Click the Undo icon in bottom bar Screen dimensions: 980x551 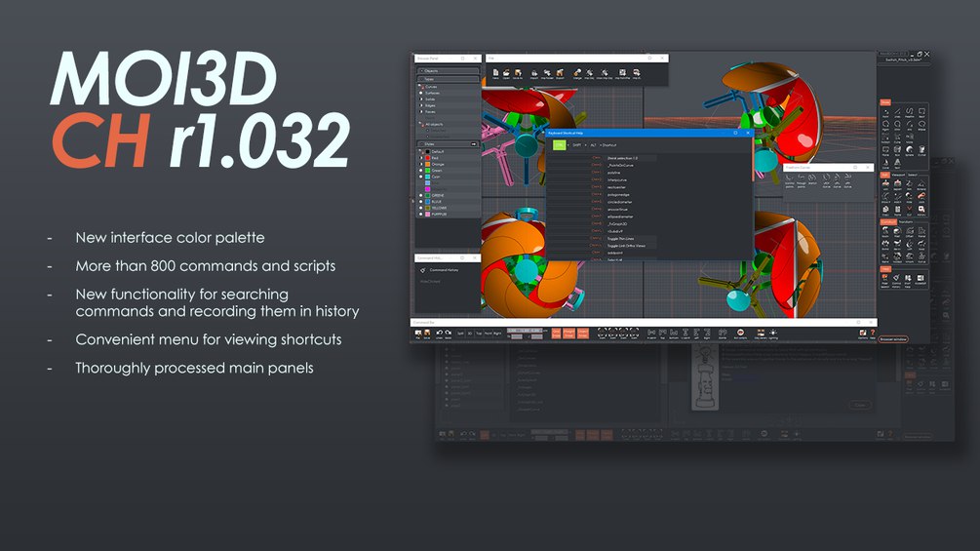[440, 334]
